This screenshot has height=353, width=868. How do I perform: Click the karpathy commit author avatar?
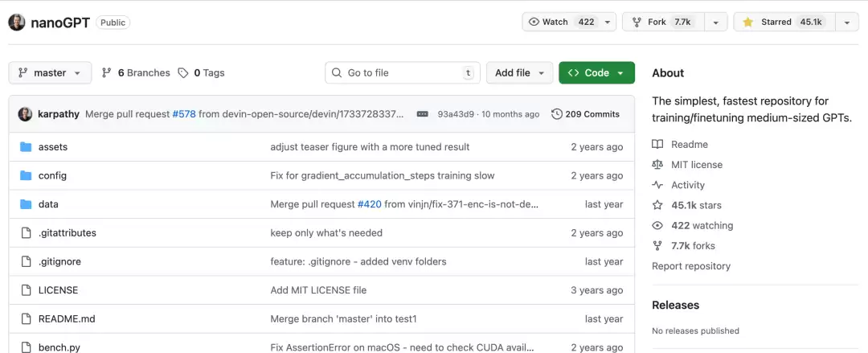click(25, 114)
